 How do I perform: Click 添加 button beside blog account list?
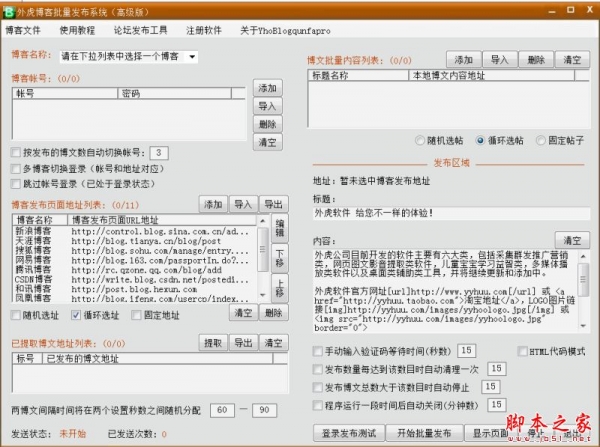(x=267, y=88)
